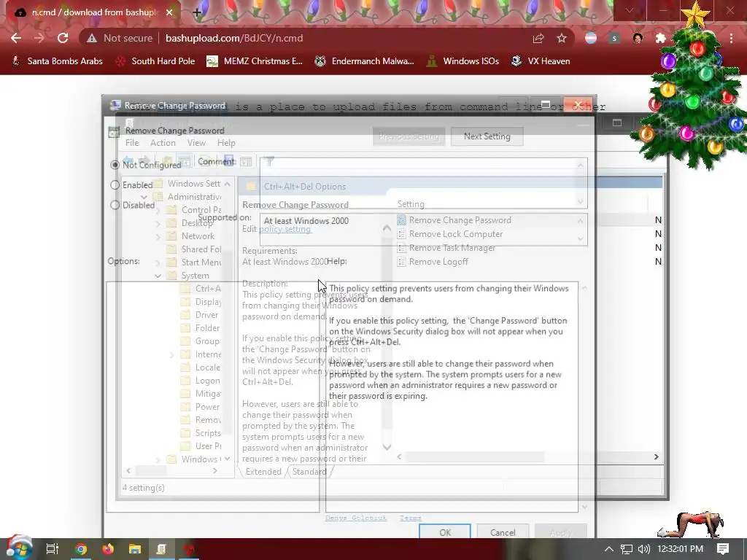Click Setting column header
This screenshot has height=560, width=747.
(x=411, y=204)
